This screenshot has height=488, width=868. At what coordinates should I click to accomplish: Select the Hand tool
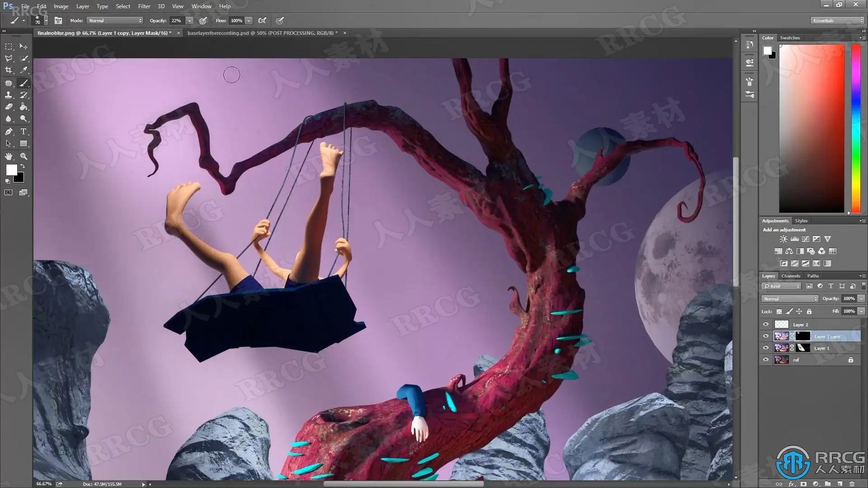(9, 156)
